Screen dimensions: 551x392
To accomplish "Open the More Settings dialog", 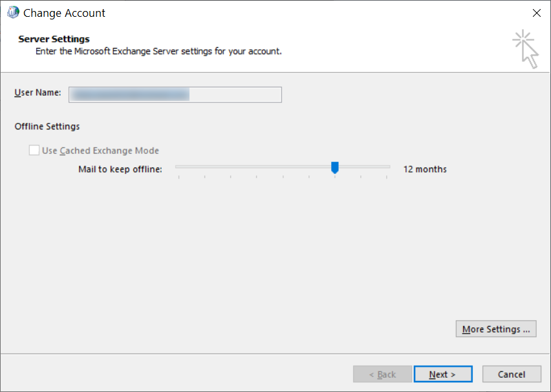I will tap(495, 329).
